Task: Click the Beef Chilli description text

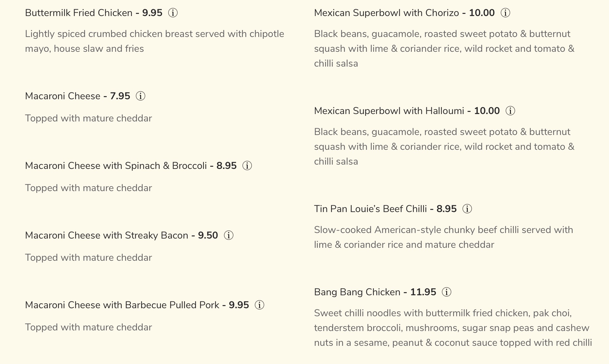Action: 443,237
